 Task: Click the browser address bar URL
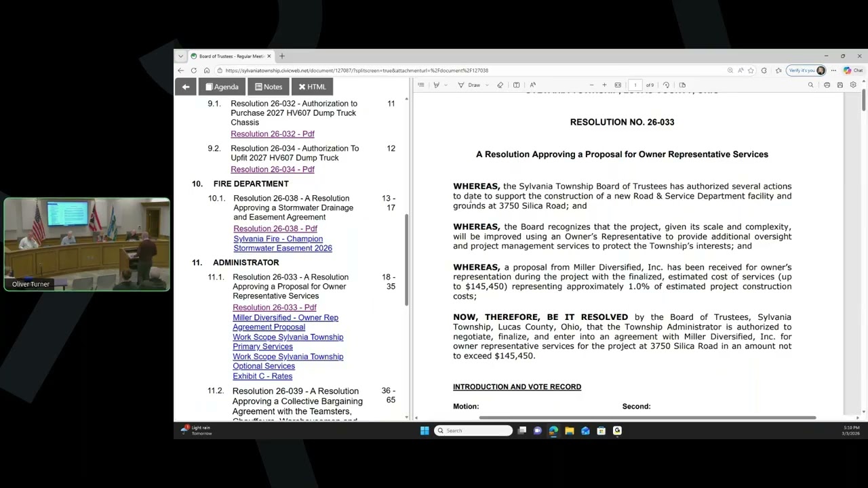tap(357, 70)
